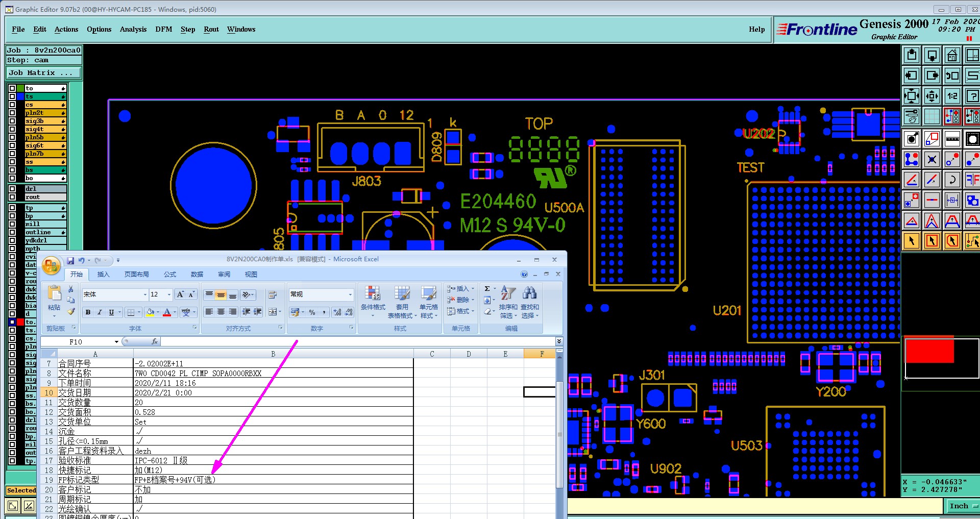Select the polygon-area selection arrow tool
The image size is (980, 519).
[x=952, y=241]
